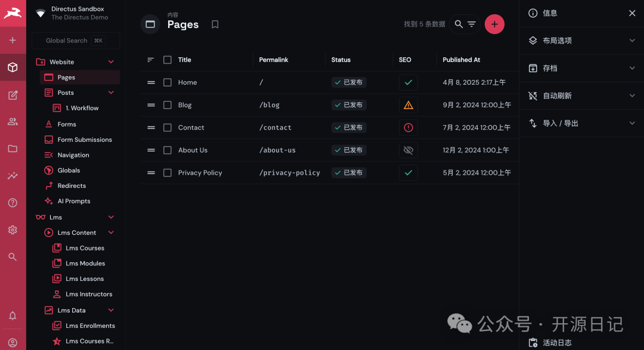644x350 pixels.
Task: Open the Content module cube icon
Action: (x=13, y=67)
